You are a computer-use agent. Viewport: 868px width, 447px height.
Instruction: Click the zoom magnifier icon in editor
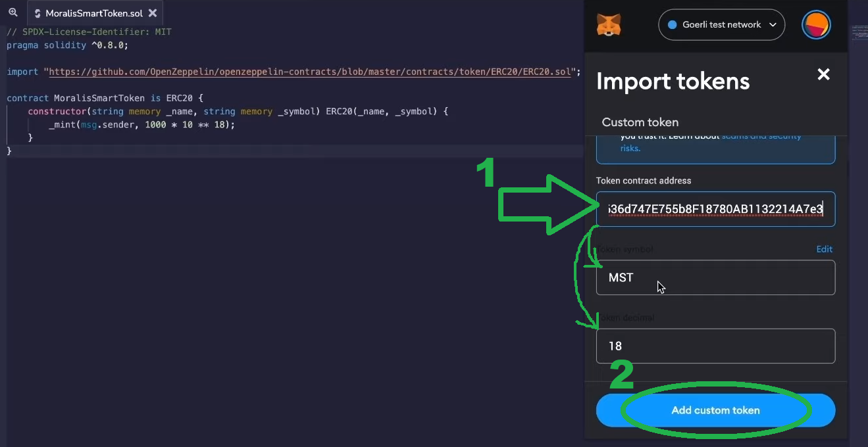point(13,12)
